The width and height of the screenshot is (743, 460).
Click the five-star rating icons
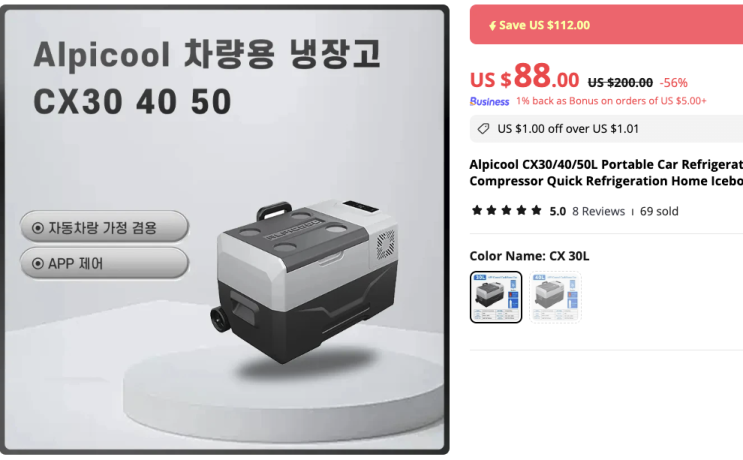click(507, 210)
